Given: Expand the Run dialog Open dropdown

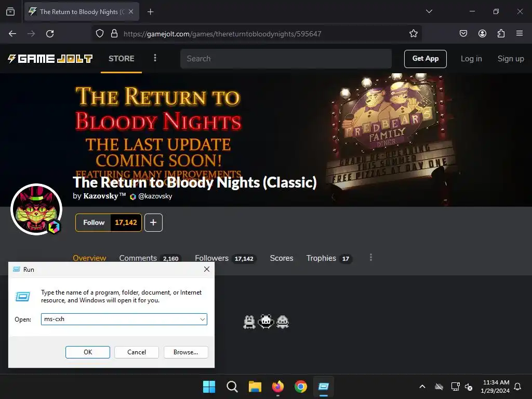Looking at the screenshot, I should coord(203,320).
